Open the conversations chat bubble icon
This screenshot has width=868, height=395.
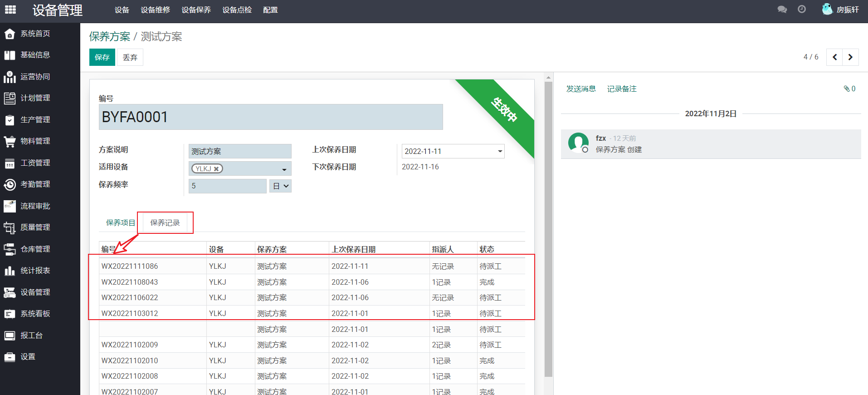782,10
